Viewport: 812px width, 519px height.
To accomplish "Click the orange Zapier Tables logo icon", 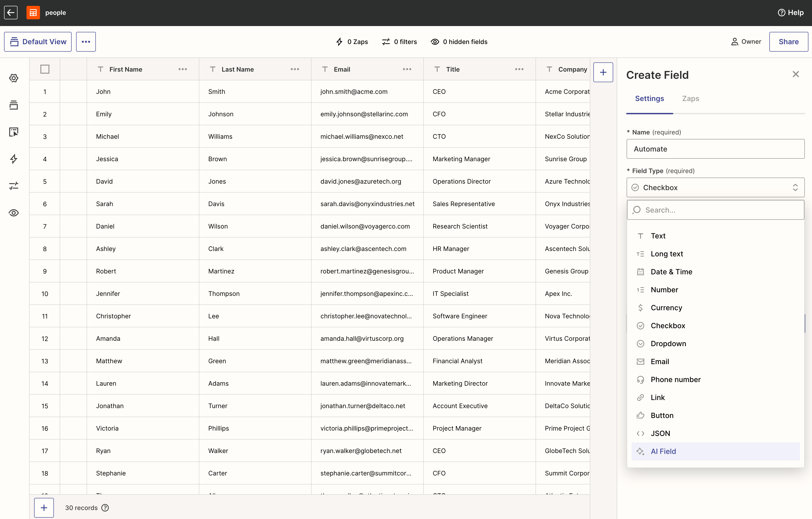I will pos(33,13).
